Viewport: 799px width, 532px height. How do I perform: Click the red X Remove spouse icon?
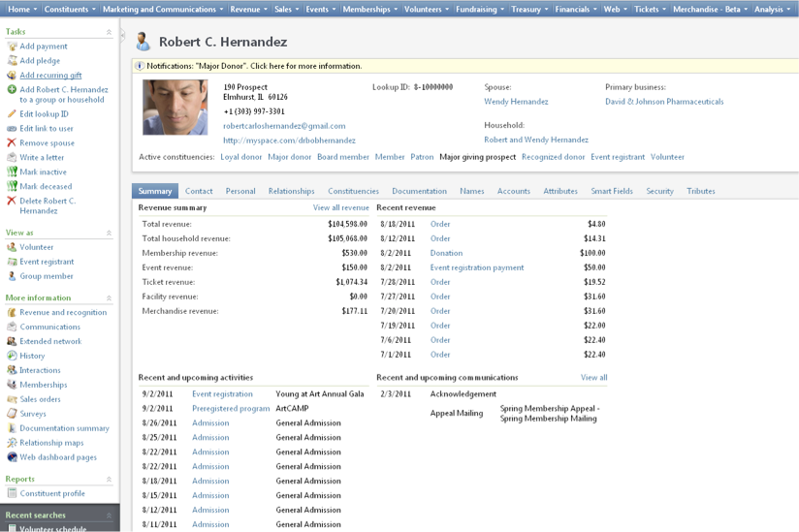[12, 143]
